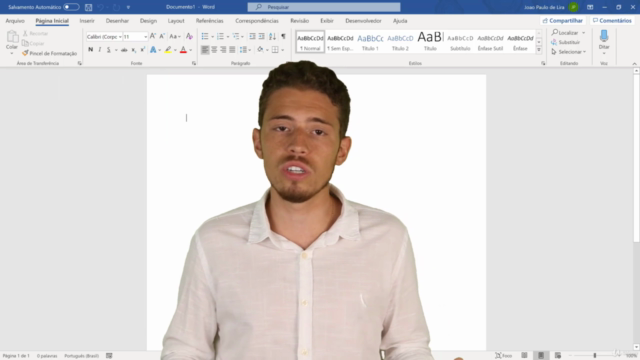
Task: Toggle Bold (N) formatting
Action: (x=91, y=50)
